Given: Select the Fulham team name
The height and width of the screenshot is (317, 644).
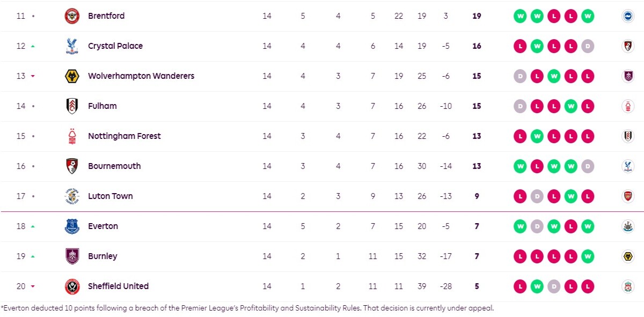Looking at the screenshot, I should pyautogui.click(x=103, y=106).
